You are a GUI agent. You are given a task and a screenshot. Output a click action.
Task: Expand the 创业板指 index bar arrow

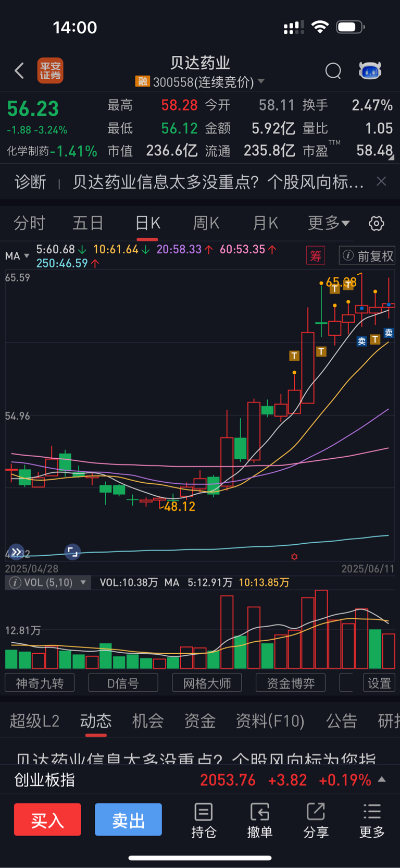point(382,780)
